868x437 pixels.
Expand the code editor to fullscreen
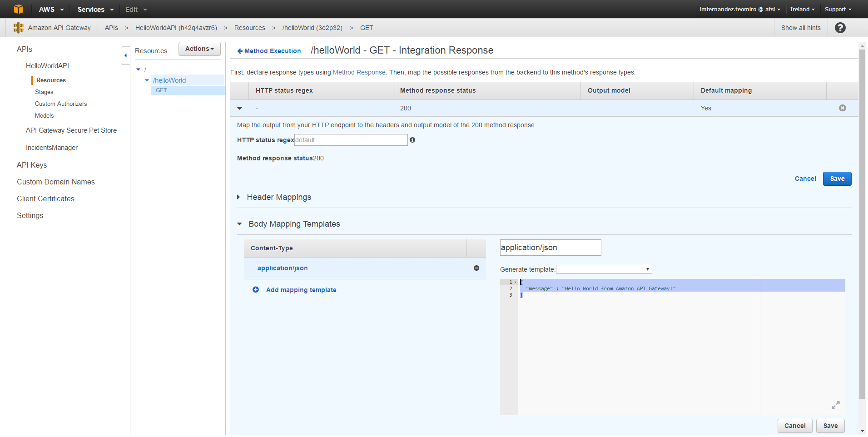pos(836,405)
